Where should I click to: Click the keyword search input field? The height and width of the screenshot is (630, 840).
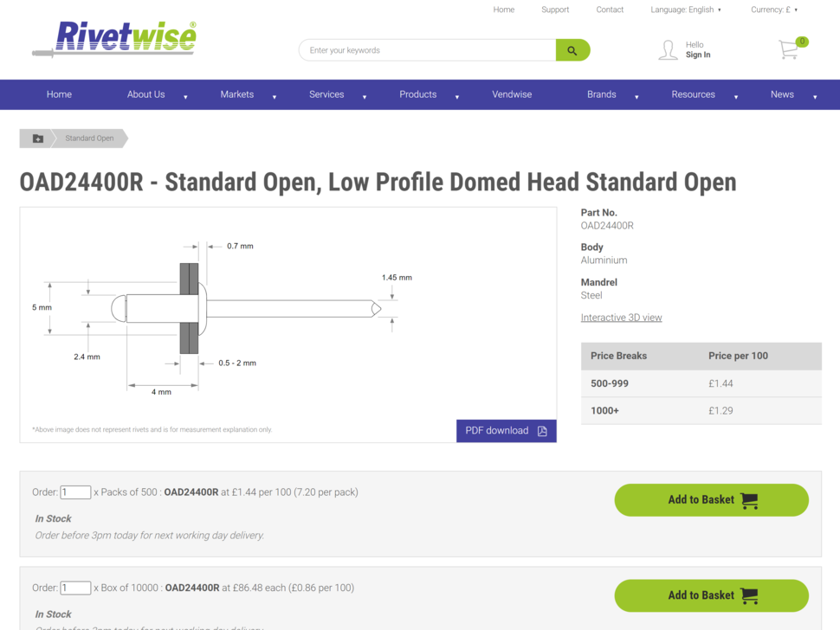click(429, 50)
